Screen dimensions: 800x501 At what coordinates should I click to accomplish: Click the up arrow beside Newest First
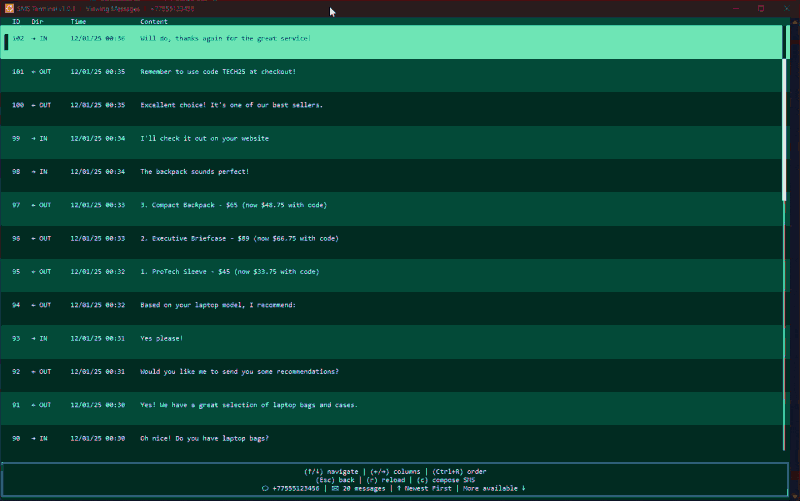[400, 488]
